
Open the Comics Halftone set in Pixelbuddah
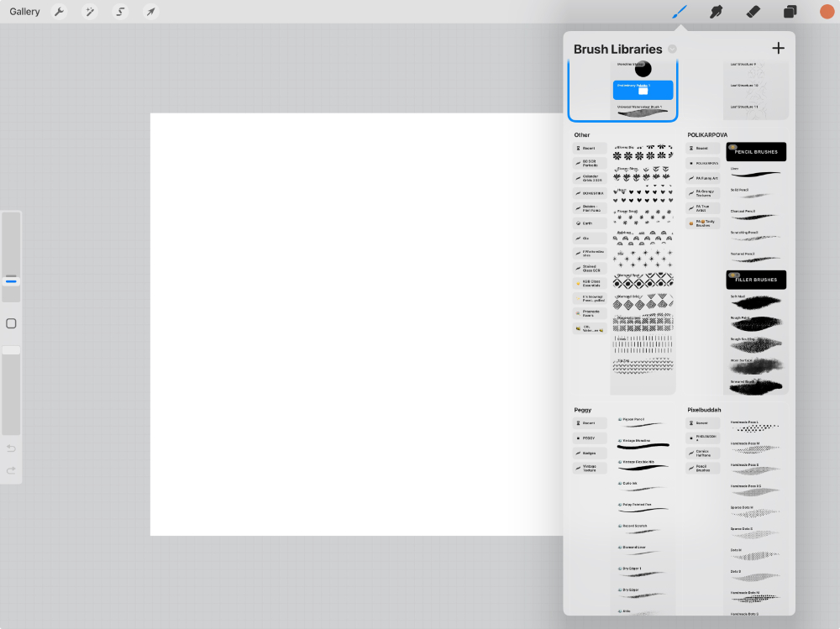[x=702, y=453]
